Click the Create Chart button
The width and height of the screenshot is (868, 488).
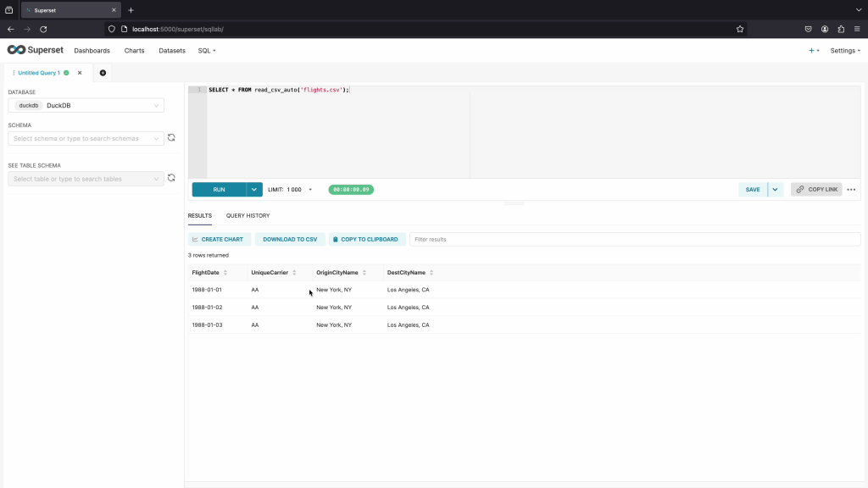point(218,240)
